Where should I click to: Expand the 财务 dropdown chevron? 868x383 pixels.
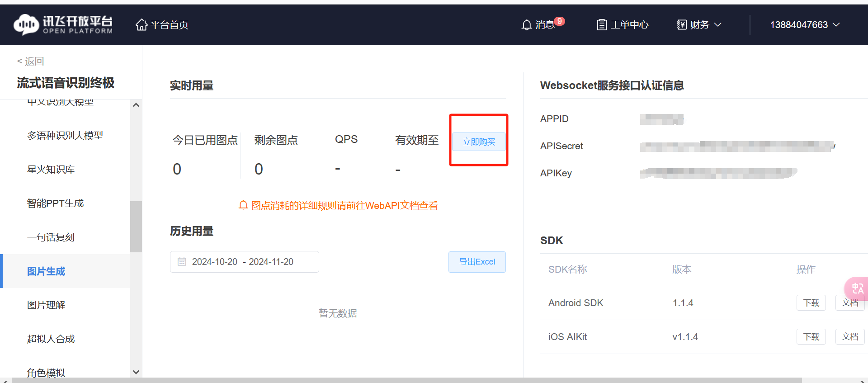pyautogui.click(x=717, y=25)
